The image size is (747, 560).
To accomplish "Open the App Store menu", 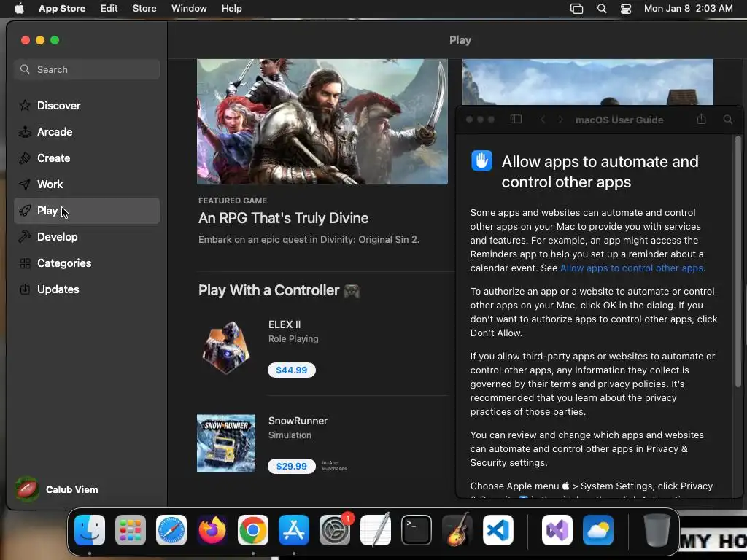I will (x=62, y=9).
